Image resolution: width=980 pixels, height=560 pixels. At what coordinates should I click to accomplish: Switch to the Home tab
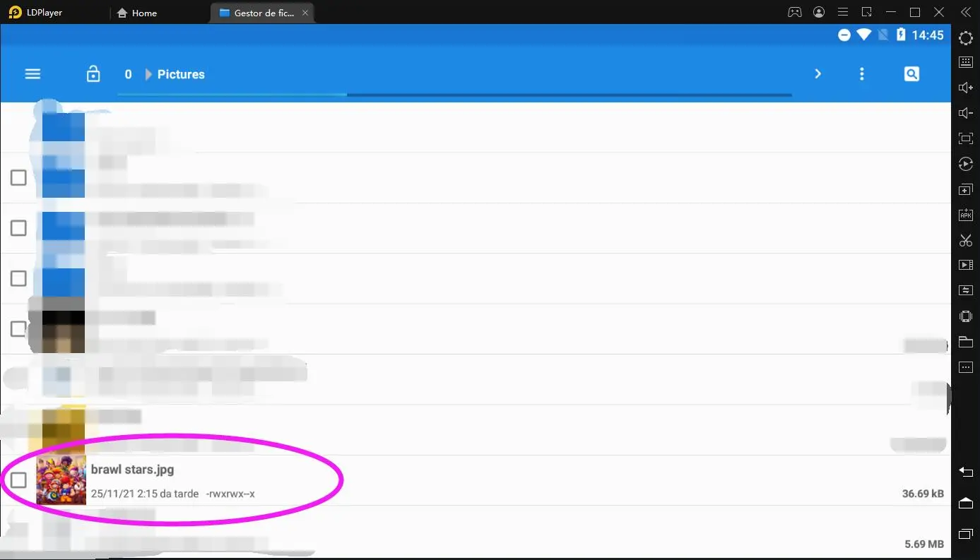[x=137, y=13]
